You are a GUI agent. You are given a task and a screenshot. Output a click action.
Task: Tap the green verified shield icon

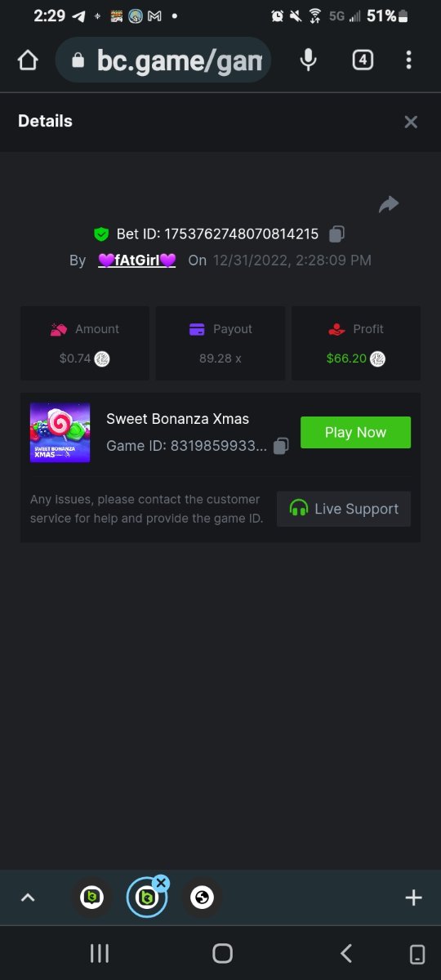101,234
